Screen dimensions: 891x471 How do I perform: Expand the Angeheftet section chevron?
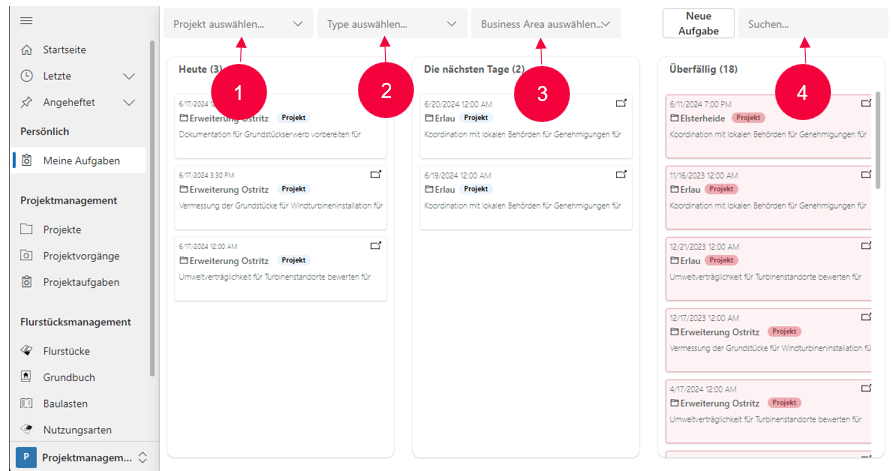point(129,102)
